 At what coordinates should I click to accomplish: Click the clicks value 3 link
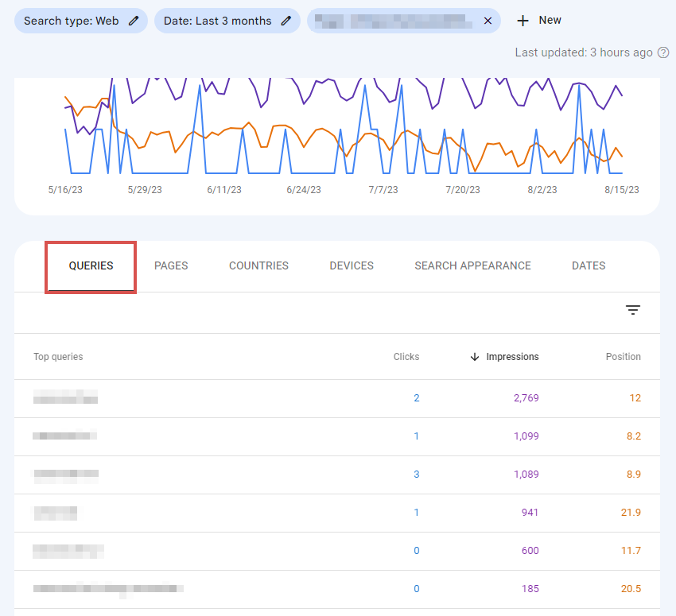coord(416,475)
